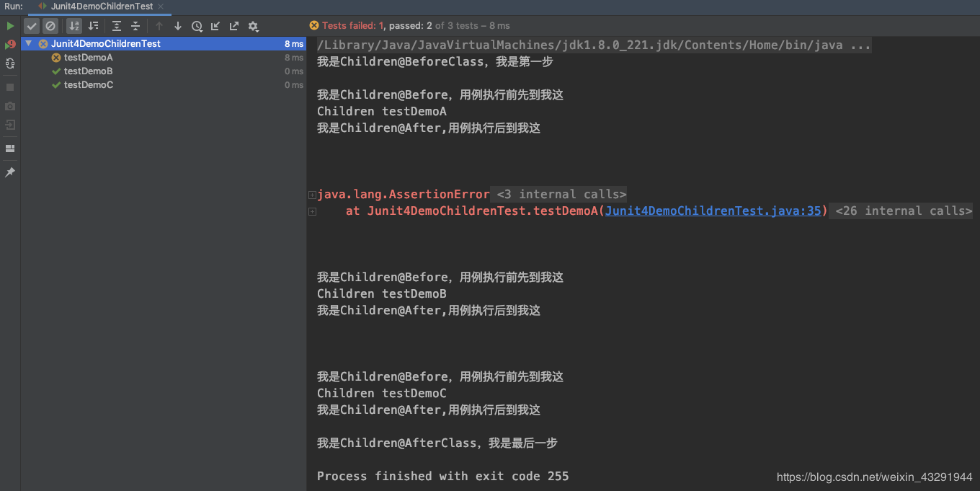Toggle Show Passed tests checkmark button

click(32, 26)
